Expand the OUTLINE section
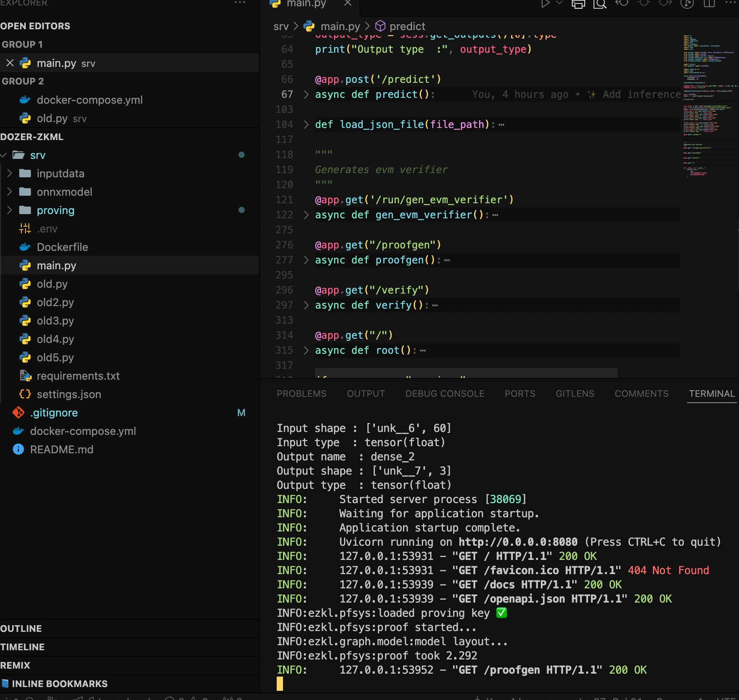Screen dimensions: 739x700 pyautogui.click(x=21, y=628)
